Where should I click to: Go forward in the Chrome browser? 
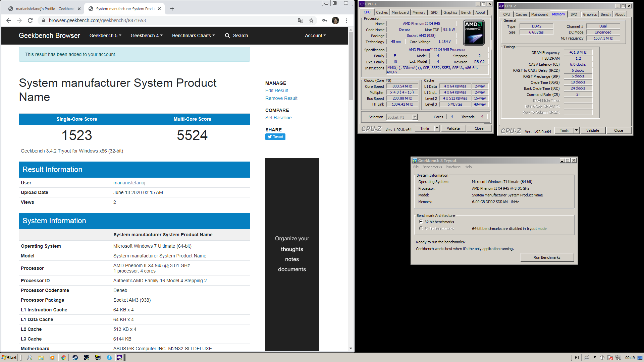click(19, 20)
